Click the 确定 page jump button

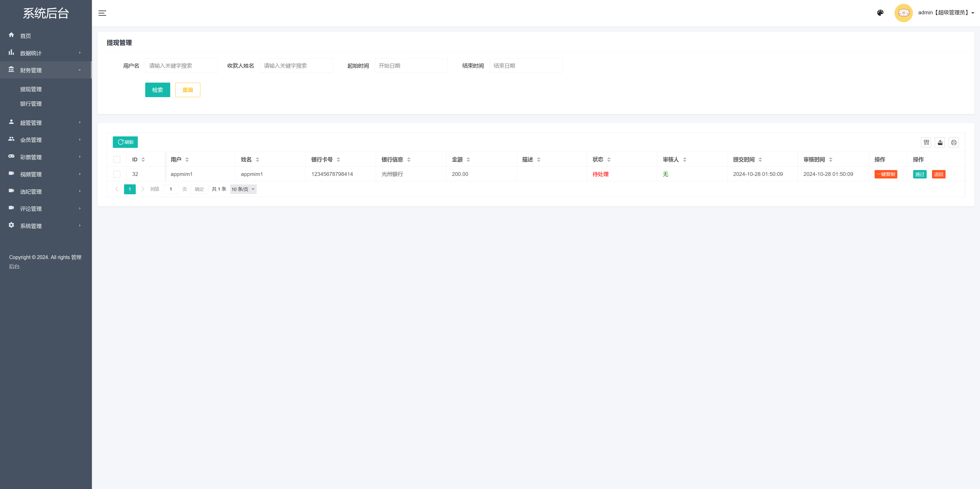tap(199, 189)
